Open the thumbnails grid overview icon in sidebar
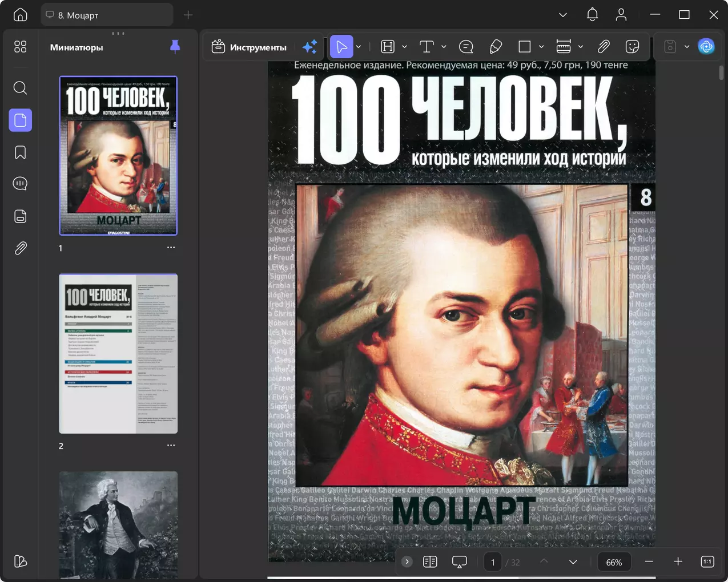The height and width of the screenshot is (582, 728). pyautogui.click(x=21, y=47)
